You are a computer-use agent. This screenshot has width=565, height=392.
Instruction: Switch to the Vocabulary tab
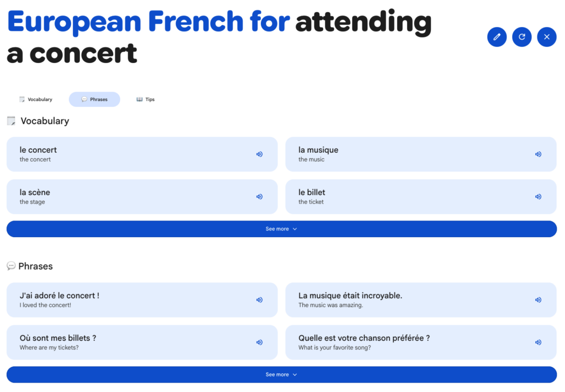[36, 100]
